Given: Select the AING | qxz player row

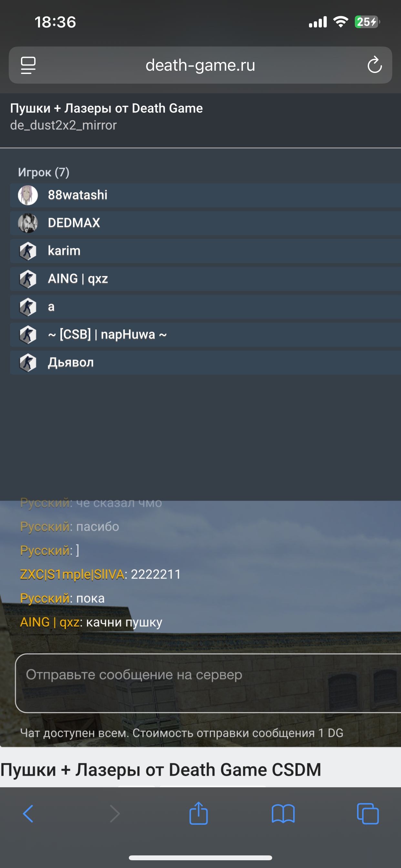Looking at the screenshot, I should [206, 279].
